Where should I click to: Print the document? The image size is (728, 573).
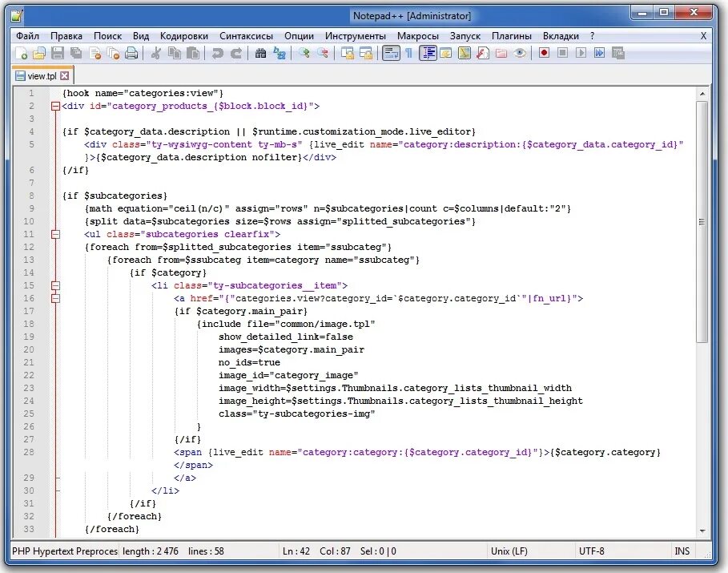coord(131,53)
